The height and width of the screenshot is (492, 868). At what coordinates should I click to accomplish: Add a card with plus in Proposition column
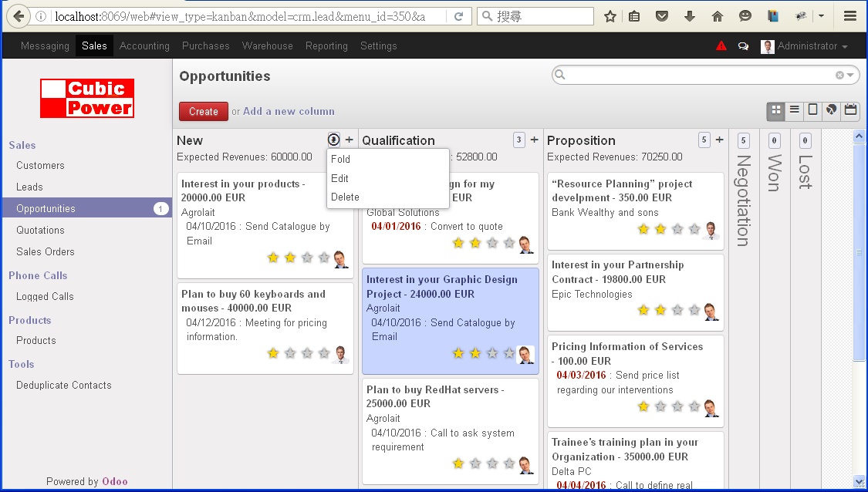click(719, 140)
